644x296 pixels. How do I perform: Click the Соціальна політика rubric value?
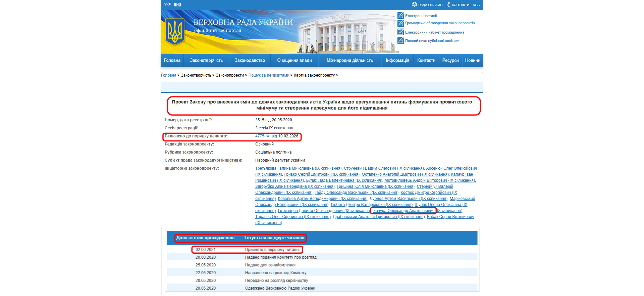pos(273,152)
